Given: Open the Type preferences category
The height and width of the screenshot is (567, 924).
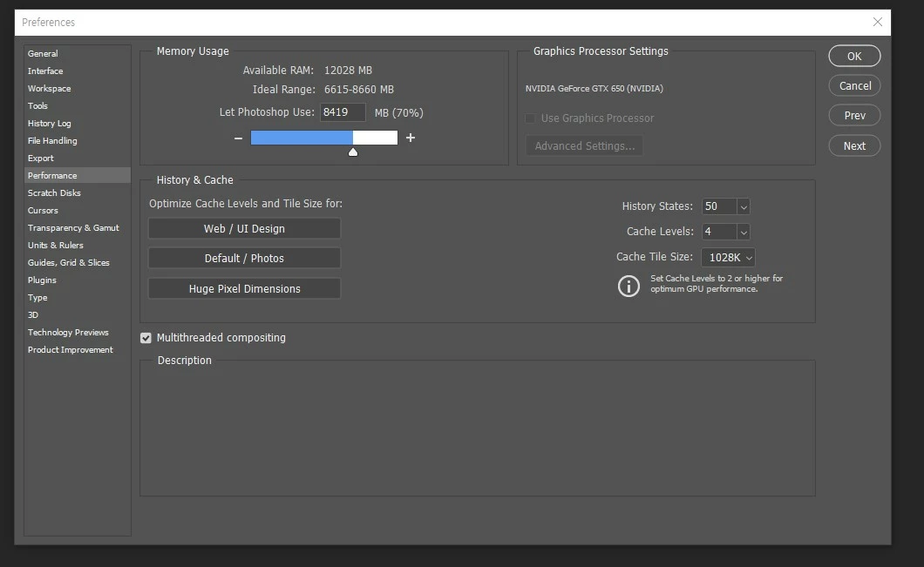Looking at the screenshot, I should (x=77, y=297).
